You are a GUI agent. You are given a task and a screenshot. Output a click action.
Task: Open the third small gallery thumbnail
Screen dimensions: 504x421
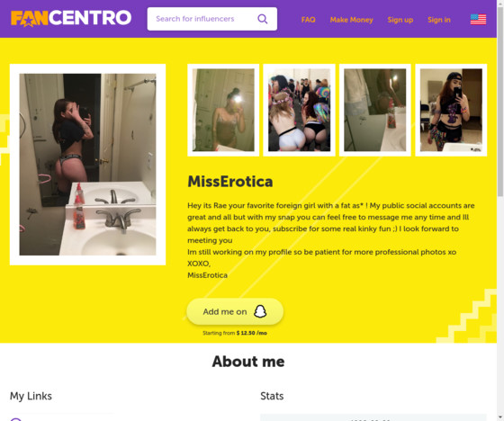tap(375, 110)
